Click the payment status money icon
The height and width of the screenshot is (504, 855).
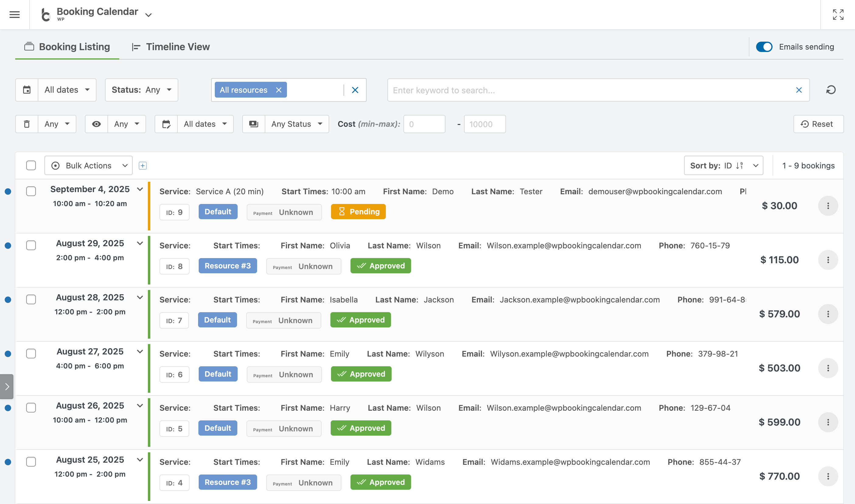(254, 124)
